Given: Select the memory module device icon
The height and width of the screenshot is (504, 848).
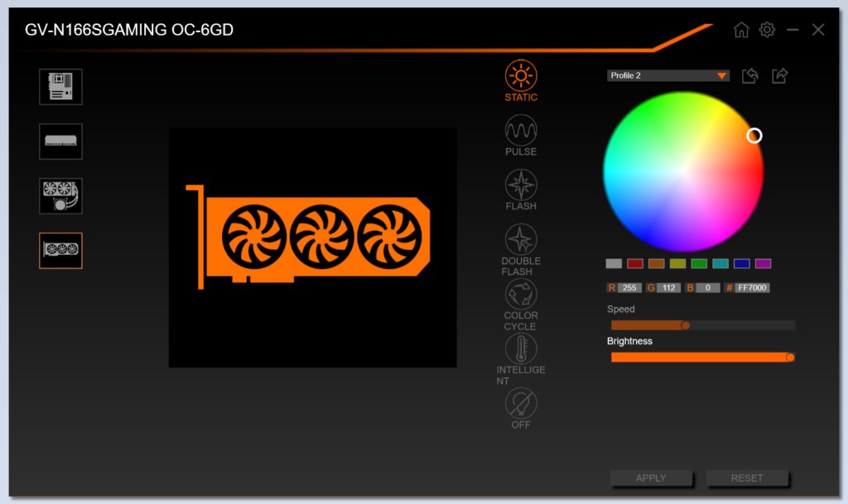Looking at the screenshot, I should (60, 141).
